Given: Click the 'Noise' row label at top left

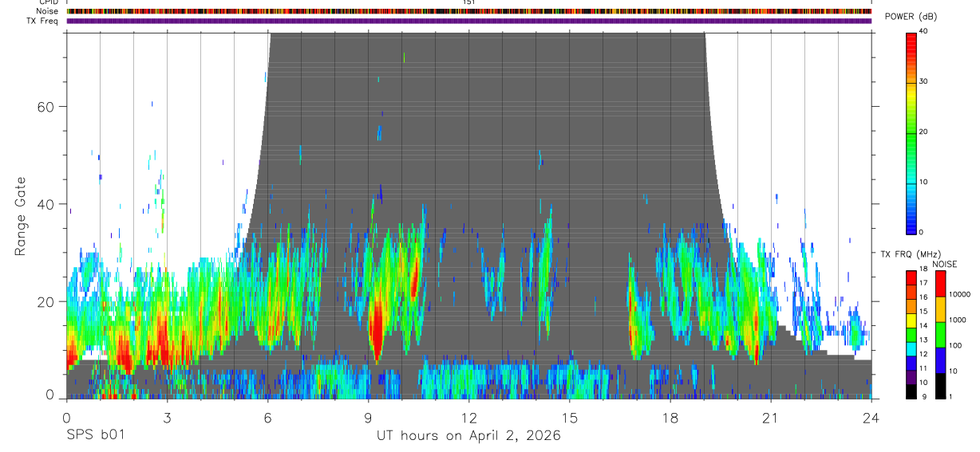Looking at the screenshot, I should [48, 11].
